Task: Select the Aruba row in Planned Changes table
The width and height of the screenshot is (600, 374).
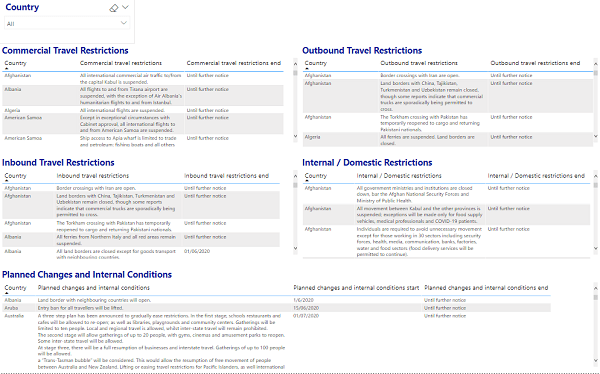Action: click(x=276, y=308)
